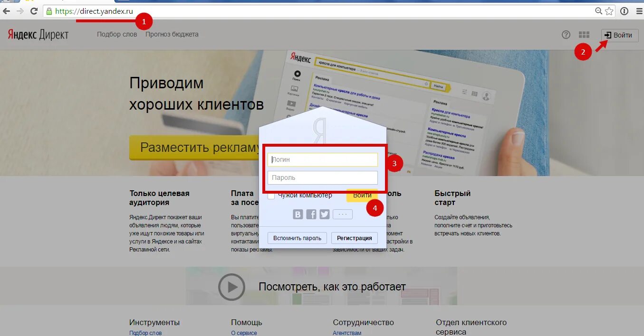Go back with the browser back arrow
The height and width of the screenshot is (336, 644).
7,11
